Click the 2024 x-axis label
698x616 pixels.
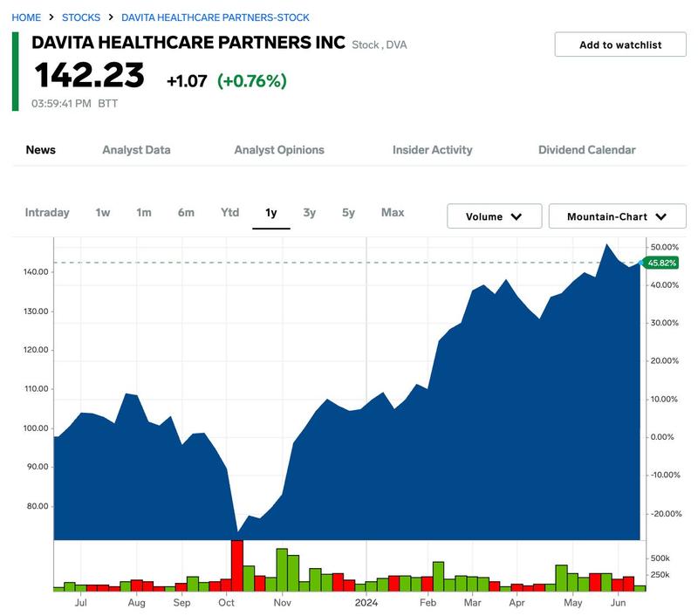(x=366, y=603)
